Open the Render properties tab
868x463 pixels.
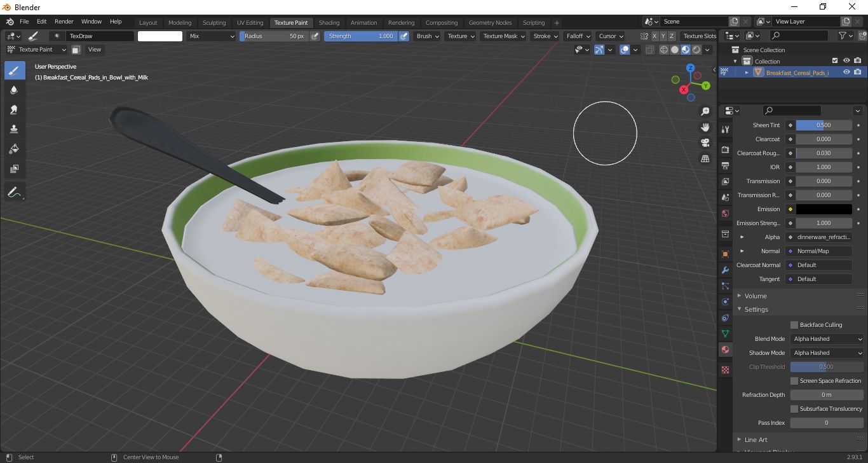coord(725,149)
